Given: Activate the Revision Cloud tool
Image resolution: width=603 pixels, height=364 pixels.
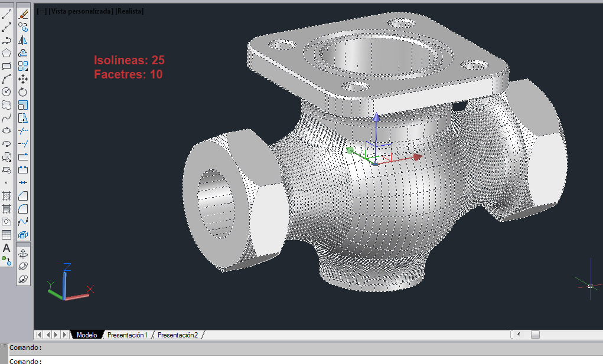Looking at the screenshot, I should [x=6, y=105].
